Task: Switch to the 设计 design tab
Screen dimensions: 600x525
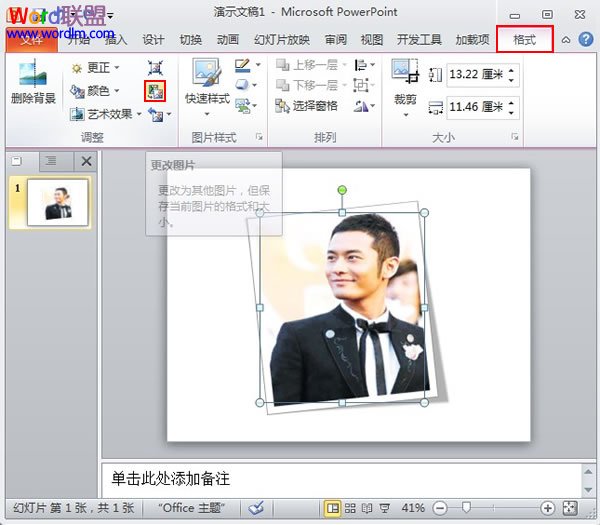Action: pyautogui.click(x=153, y=39)
